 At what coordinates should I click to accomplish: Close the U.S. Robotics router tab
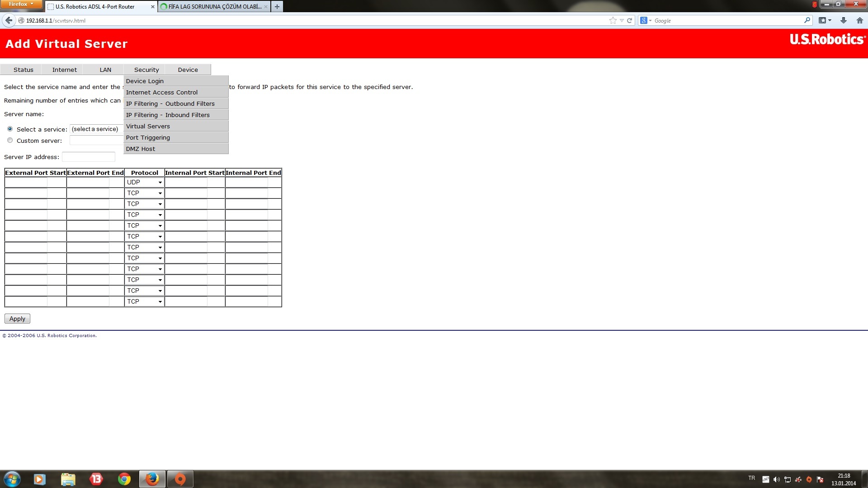(x=153, y=7)
